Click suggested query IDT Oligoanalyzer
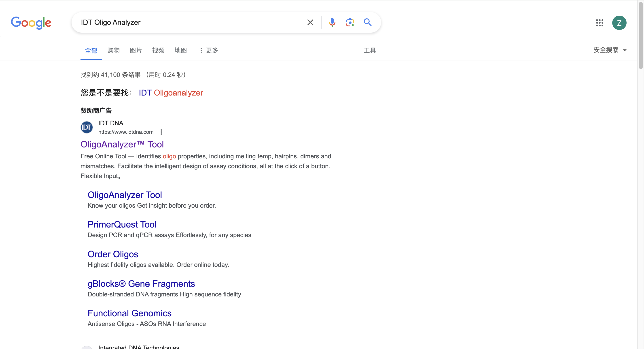644x349 pixels. [x=171, y=93]
